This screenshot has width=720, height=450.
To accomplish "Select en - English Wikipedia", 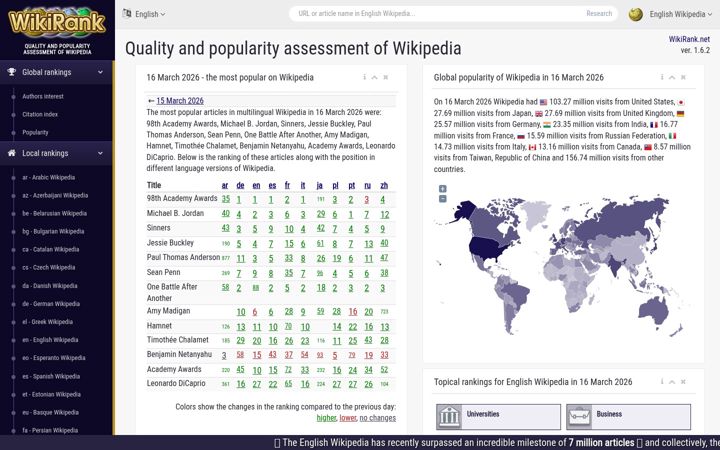I will pyautogui.click(x=50, y=340).
